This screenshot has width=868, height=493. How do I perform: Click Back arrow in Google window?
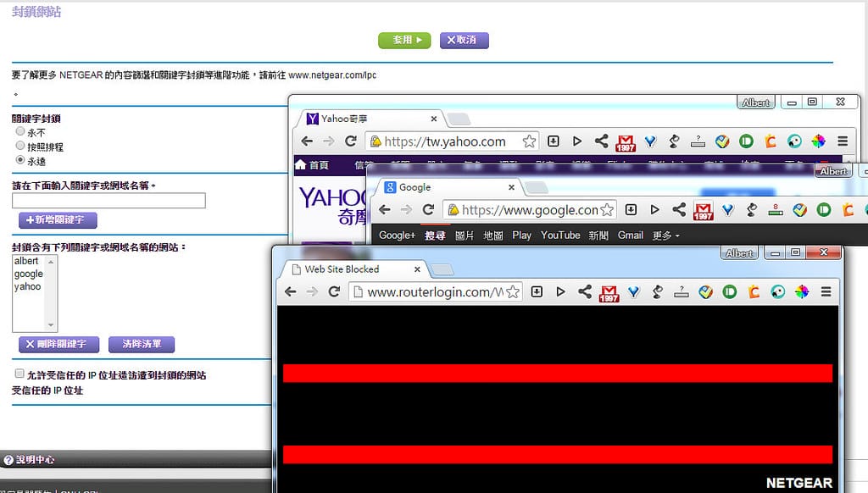[x=385, y=210]
